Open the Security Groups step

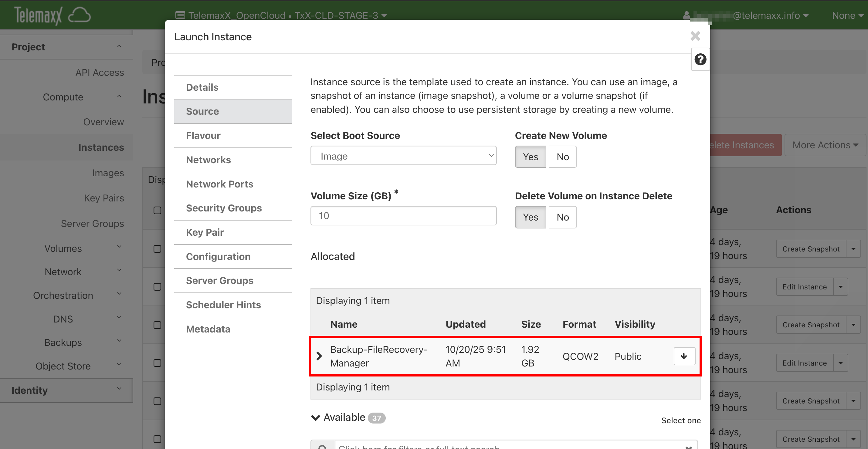pyautogui.click(x=224, y=208)
